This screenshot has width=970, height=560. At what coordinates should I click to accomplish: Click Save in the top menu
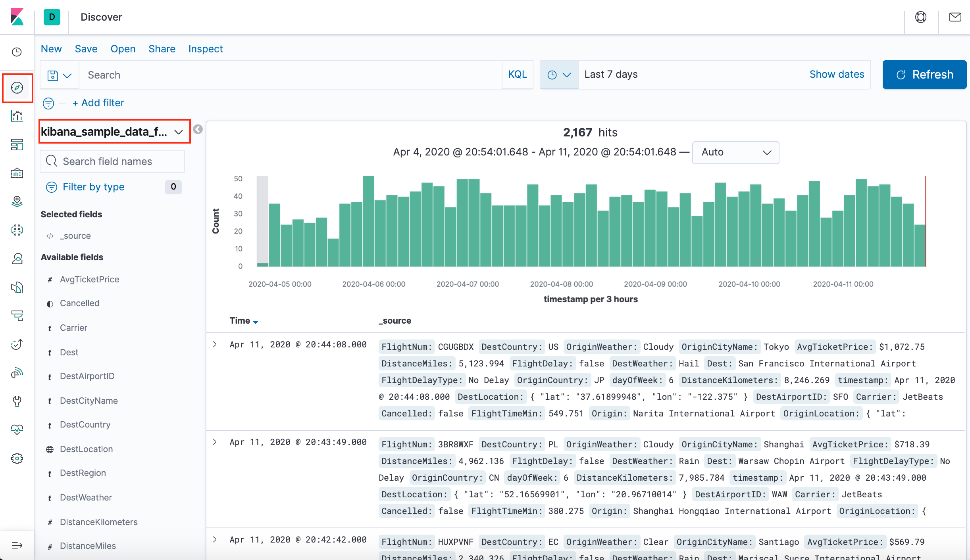[x=86, y=49]
